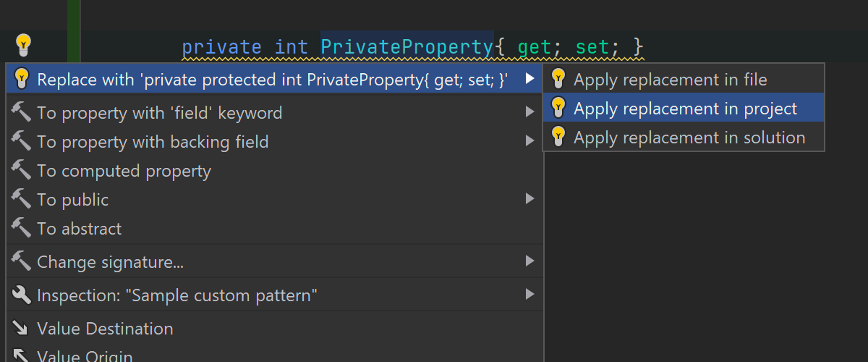Click the lightbulb icon beside 'Replace with' action
Image resolution: width=868 pixels, height=362 pixels.
(x=21, y=78)
